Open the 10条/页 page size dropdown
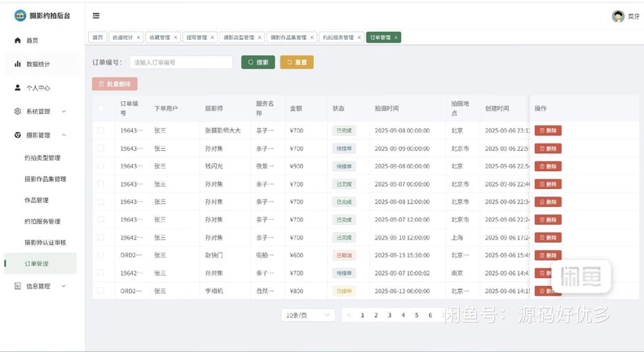 click(x=308, y=315)
